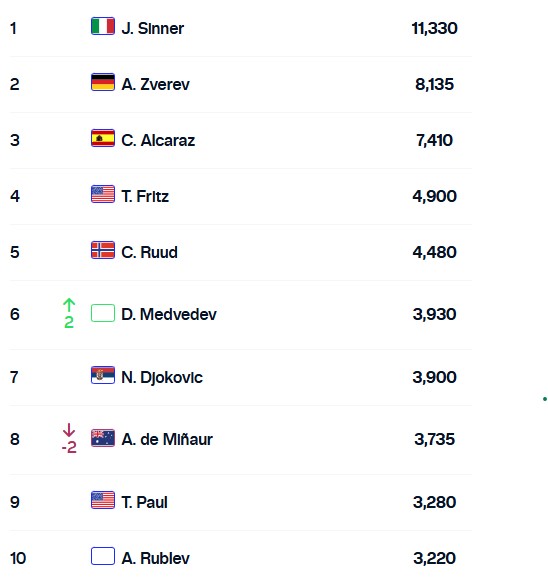Click Zverev's 8,135 points value

434,84
